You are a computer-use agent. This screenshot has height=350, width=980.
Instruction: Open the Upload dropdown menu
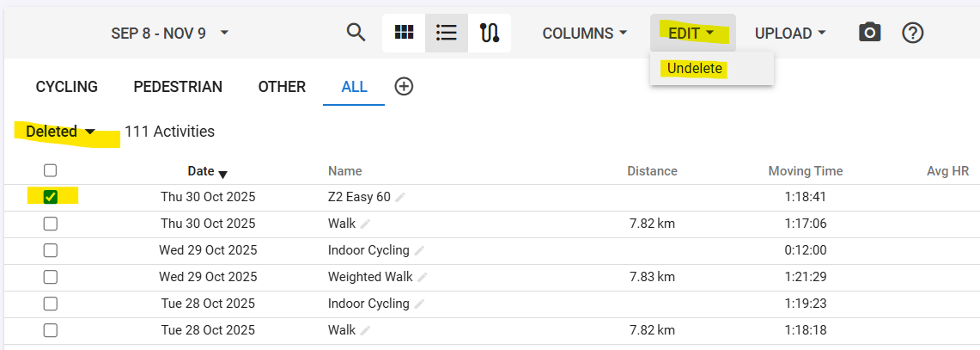tap(790, 33)
